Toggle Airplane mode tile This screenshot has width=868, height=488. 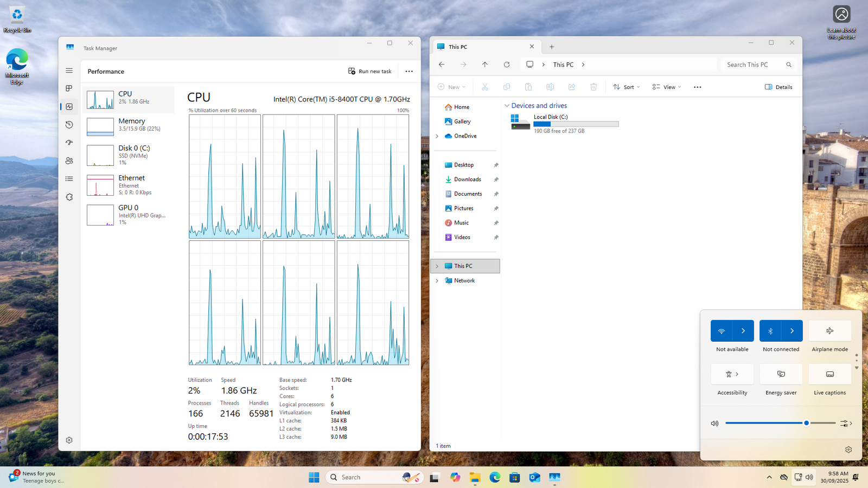829,331
